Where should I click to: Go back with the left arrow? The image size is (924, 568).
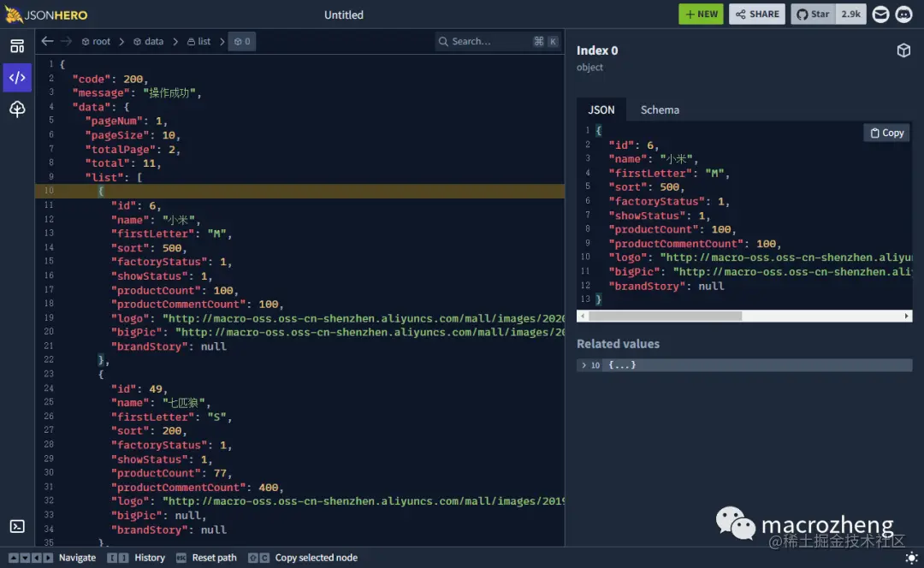click(48, 41)
